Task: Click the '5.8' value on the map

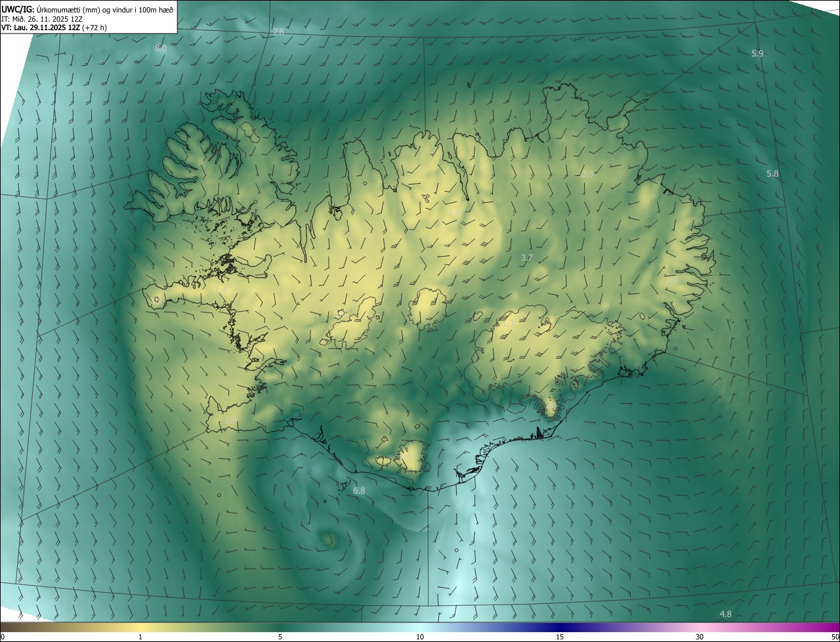Action: pyautogui.click(x=772, y=173)
